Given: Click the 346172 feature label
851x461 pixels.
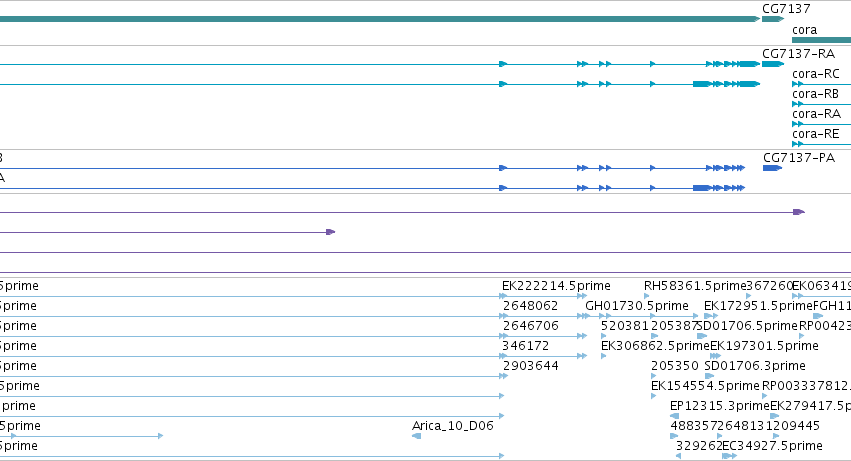Looking at the screenshot, I should tap(525, 346).
